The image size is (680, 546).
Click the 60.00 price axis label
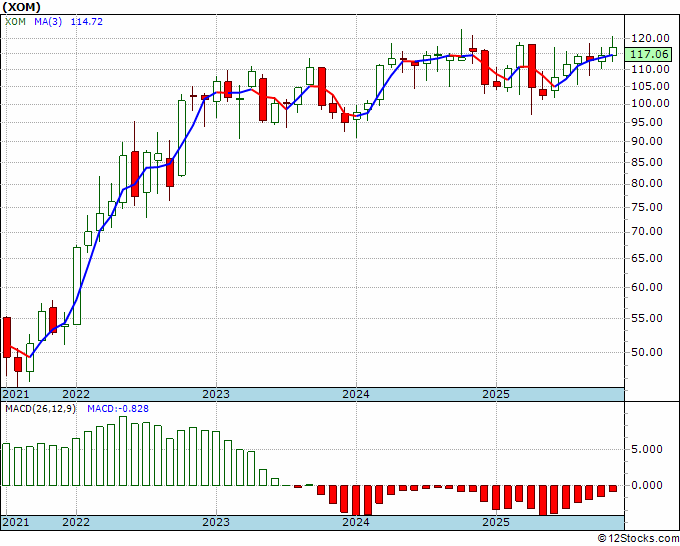coord(647,287)
